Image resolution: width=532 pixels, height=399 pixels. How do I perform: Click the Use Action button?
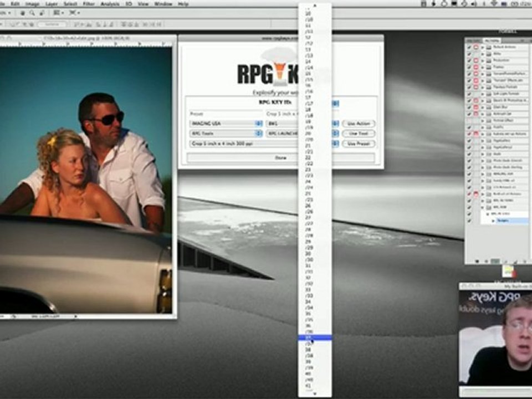[359, 124]
